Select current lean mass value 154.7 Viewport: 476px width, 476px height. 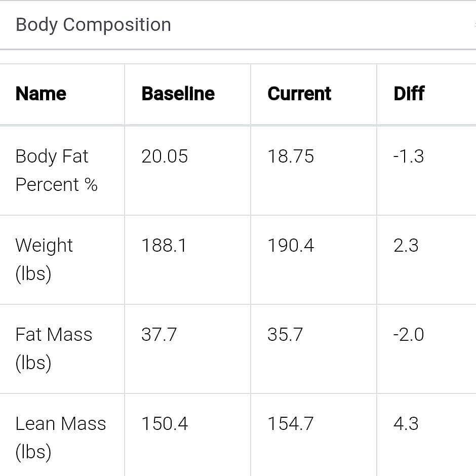click(291, 424)
